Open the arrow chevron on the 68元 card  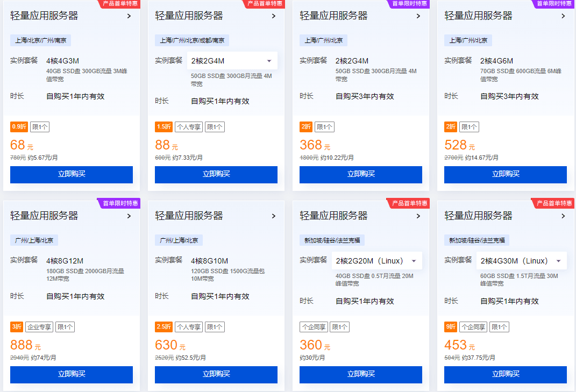pos(129,16)
